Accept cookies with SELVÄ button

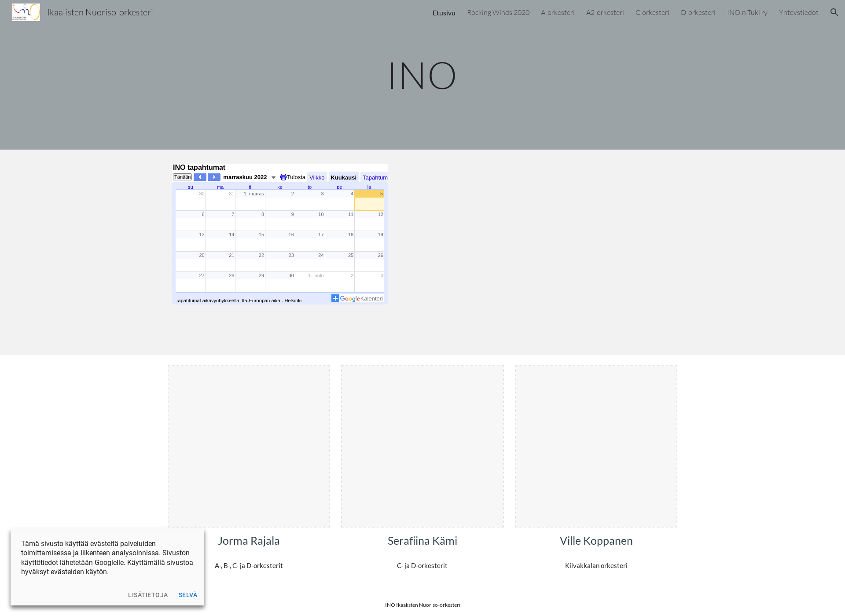[x=188, y=595]
